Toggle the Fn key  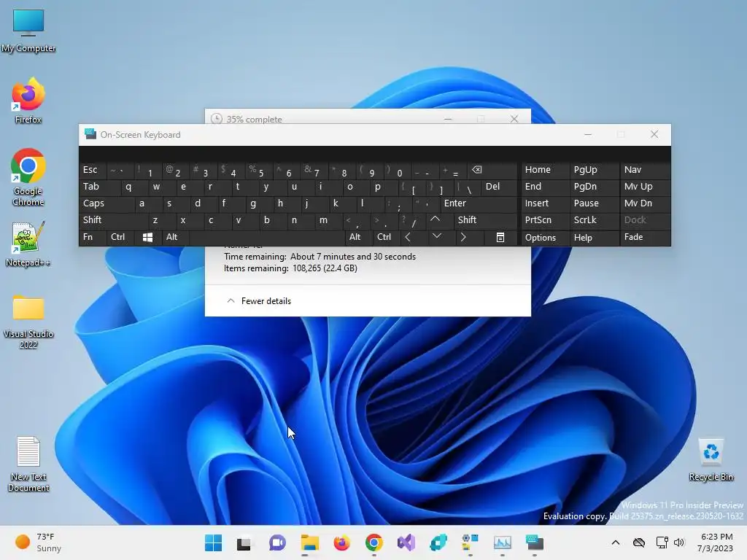coord(93,237)
